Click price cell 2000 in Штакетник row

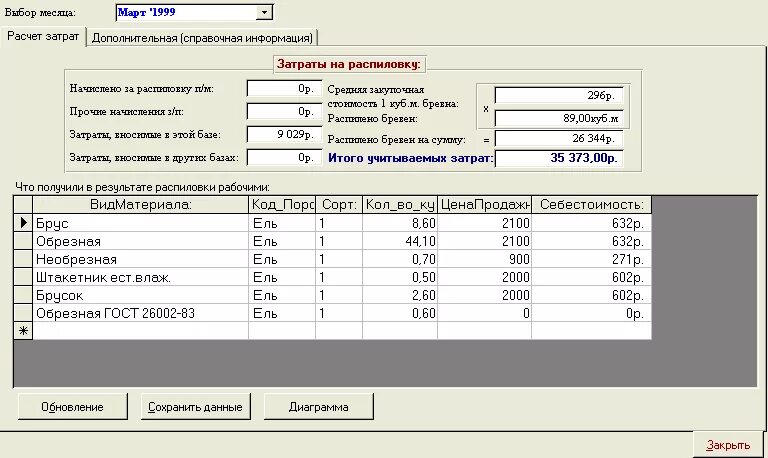pyautogui.click(x=484, y=277)
